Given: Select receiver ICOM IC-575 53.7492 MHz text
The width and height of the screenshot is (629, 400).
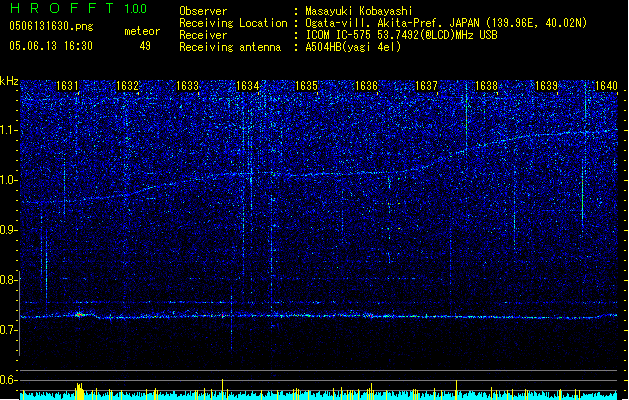Looking at the screenshot, I should (x=402, y=35).
